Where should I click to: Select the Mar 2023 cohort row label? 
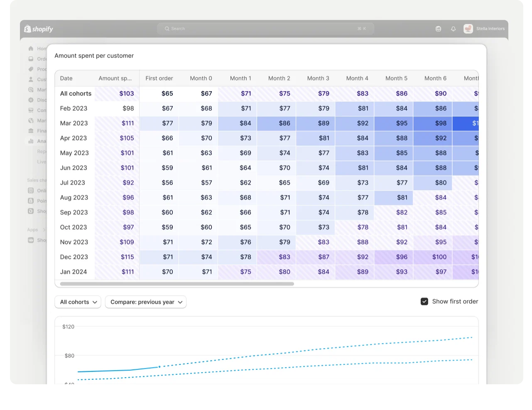[74, 123]
